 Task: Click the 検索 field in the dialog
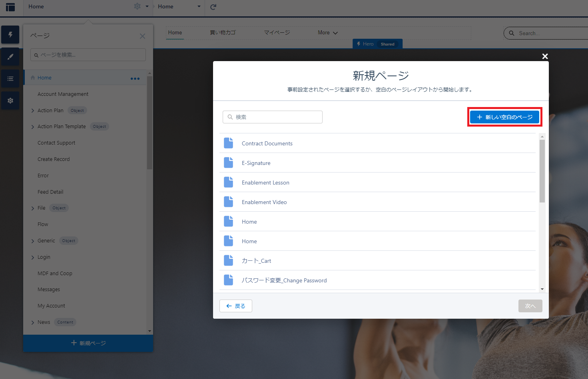[x=273, y=117]
